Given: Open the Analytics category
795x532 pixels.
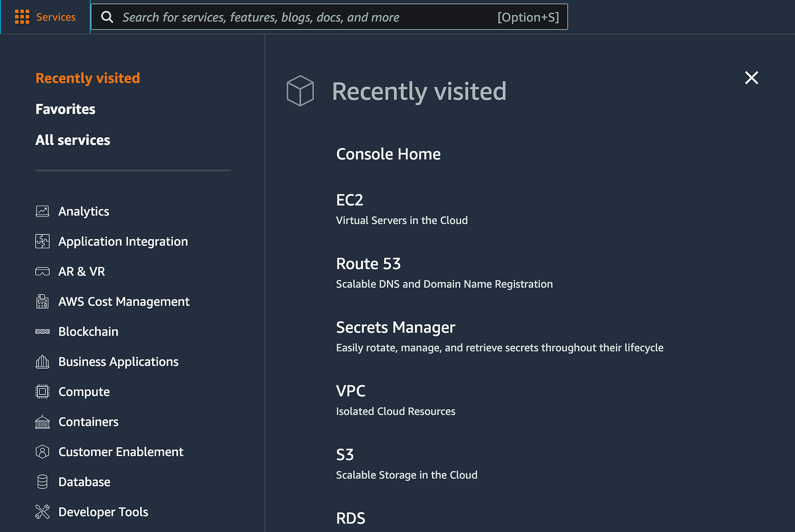Looking at the screenshot, I should pos(84,212).
